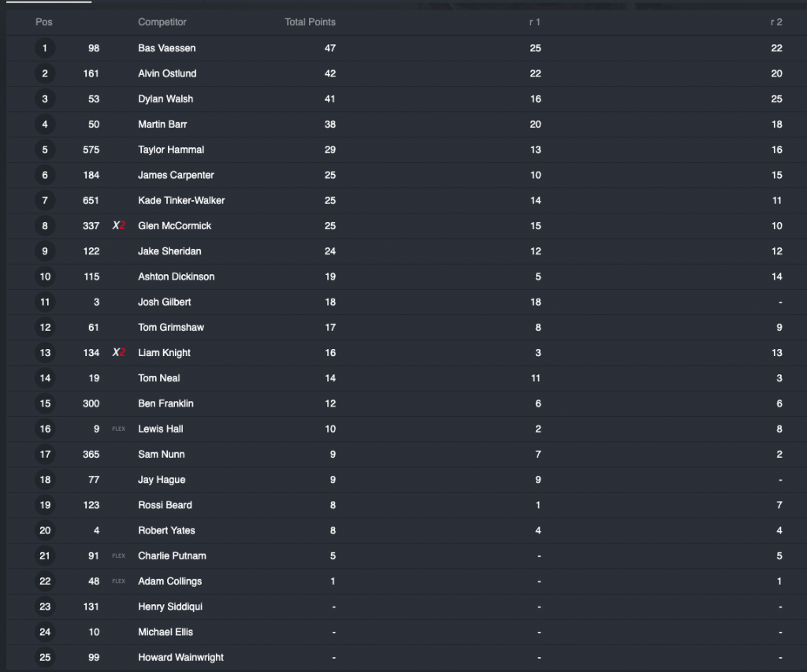Click the FLEX logo beside Adam Collings

click(x=118, y=581)
